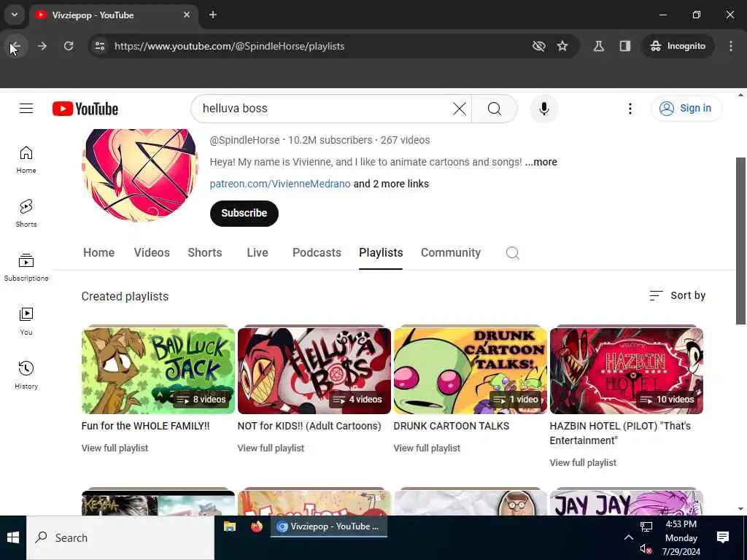The height and width of the screenshot is (560, 747).
Task: Go to YouTube home via logo
Action: point(85,109)
